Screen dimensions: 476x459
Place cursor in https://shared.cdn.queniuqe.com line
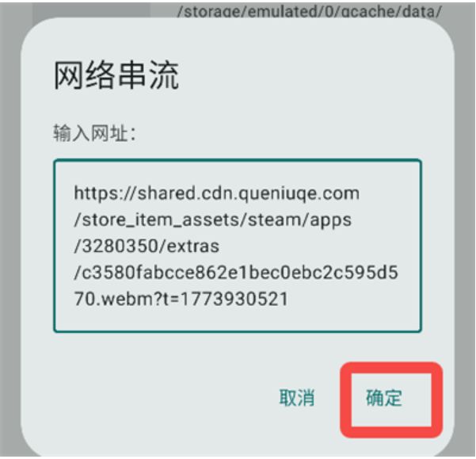click(x=217, y=193)
